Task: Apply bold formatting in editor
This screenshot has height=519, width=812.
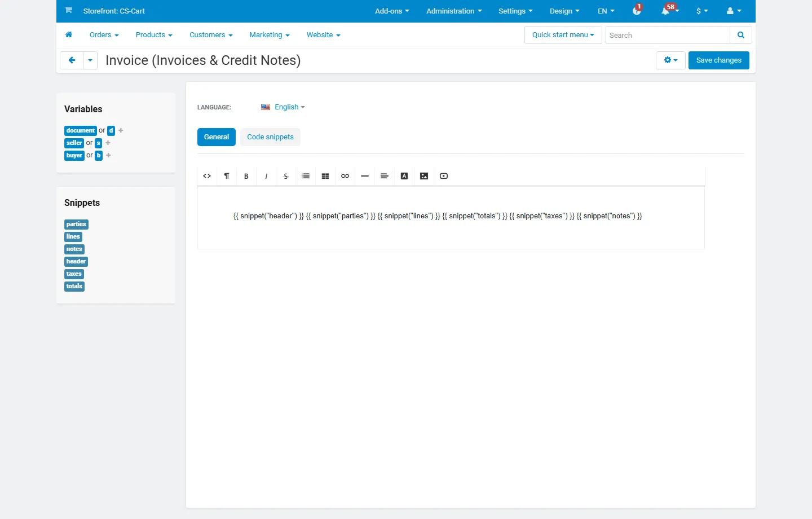Action: click(x=246, y=176)
